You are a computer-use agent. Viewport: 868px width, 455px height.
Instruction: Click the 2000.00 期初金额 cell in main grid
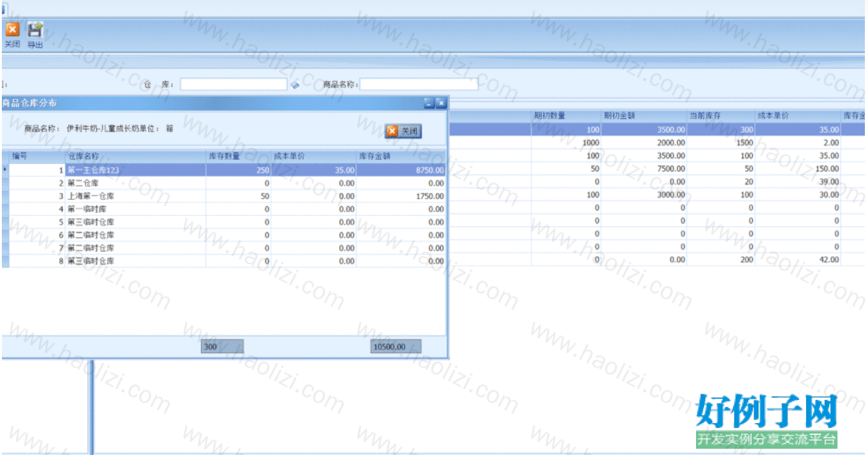click(x=644, y=142)
